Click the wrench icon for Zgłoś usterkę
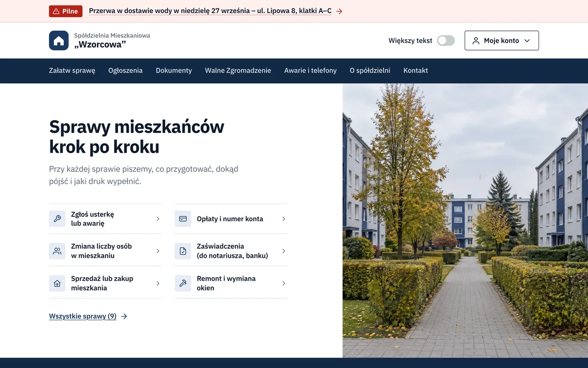The image size is (588, 368). (57, 219)
